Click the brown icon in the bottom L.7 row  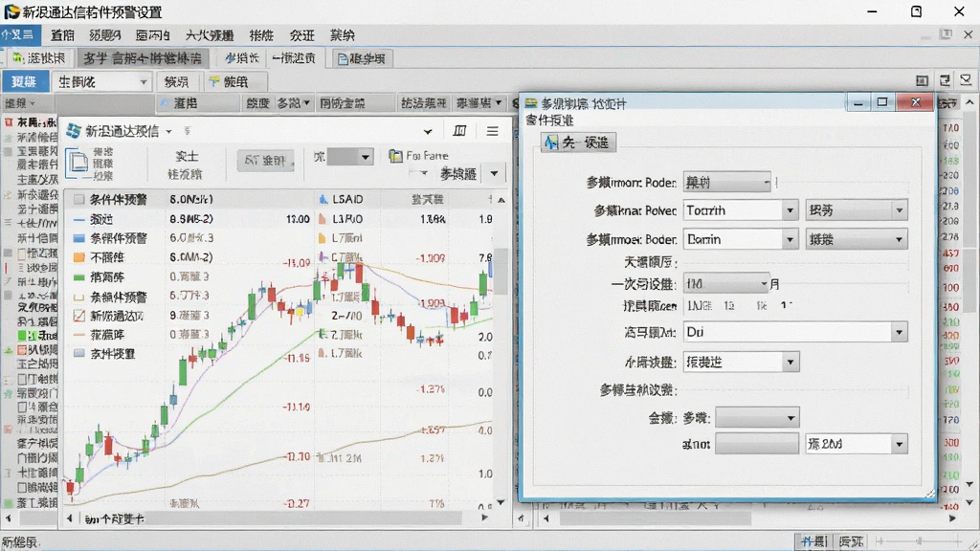pyautogui.click(x=322, y=353)
